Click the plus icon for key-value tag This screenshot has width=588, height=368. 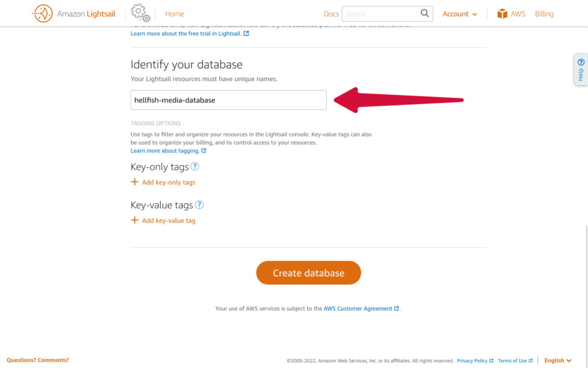pos(135,220)
